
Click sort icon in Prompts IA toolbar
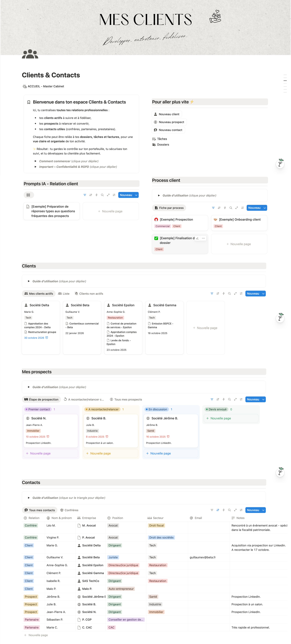(x=91, y=195)
